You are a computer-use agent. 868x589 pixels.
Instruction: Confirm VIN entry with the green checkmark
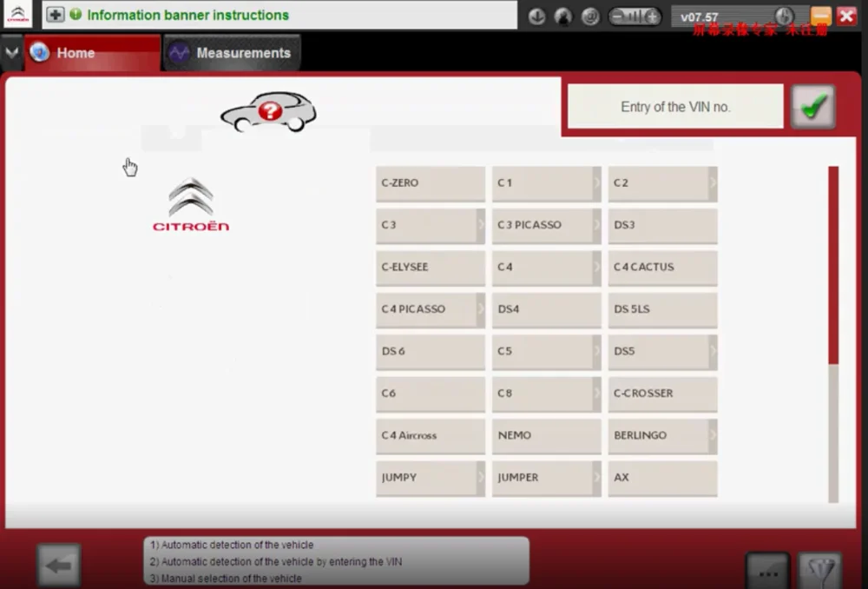(x=812, y=106)
